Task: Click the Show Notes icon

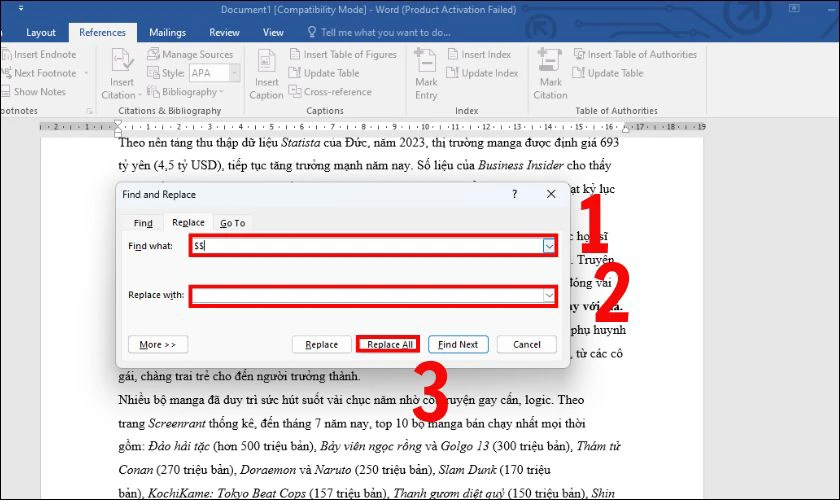Action: [x=6, y=92]
